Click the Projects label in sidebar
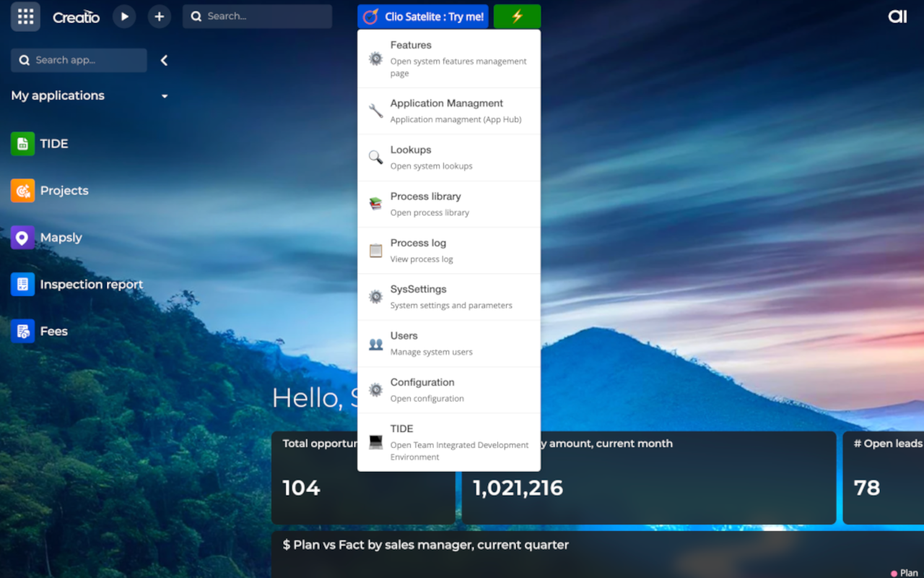 pyautogui.click(x=64, y=191)
